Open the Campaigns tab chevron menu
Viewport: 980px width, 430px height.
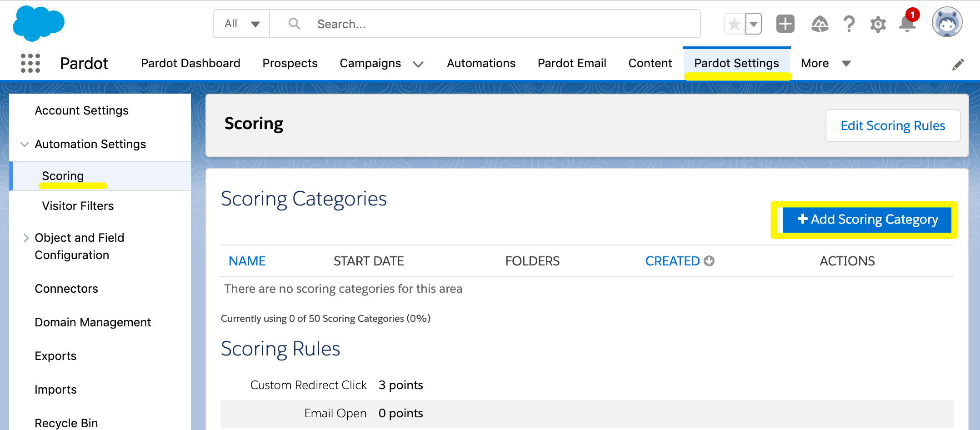(x=418, y=64)
